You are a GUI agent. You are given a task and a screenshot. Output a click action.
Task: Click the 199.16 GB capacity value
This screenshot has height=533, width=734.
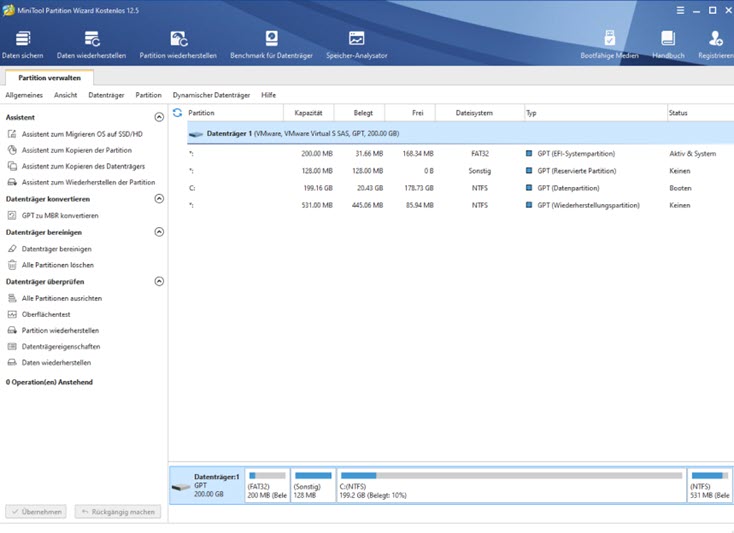point(318,188)
